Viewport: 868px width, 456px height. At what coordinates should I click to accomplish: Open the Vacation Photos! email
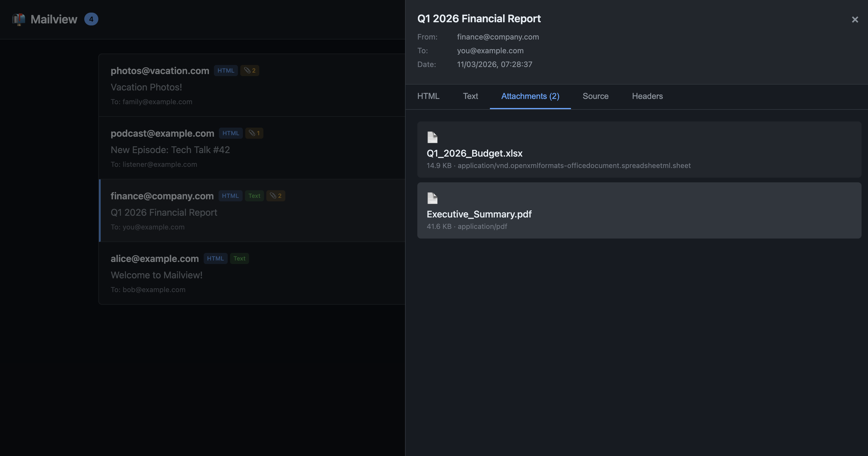(x=252, y=85)
